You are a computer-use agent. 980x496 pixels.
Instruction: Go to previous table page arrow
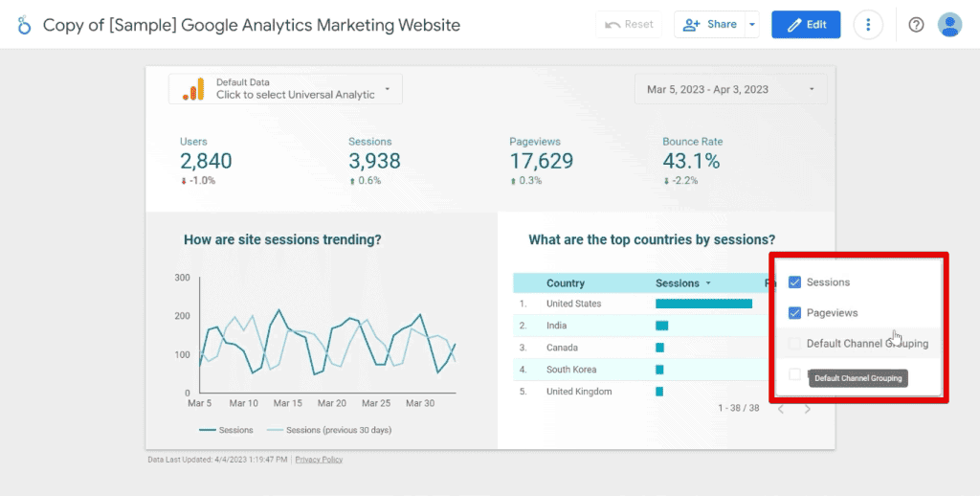781,409
